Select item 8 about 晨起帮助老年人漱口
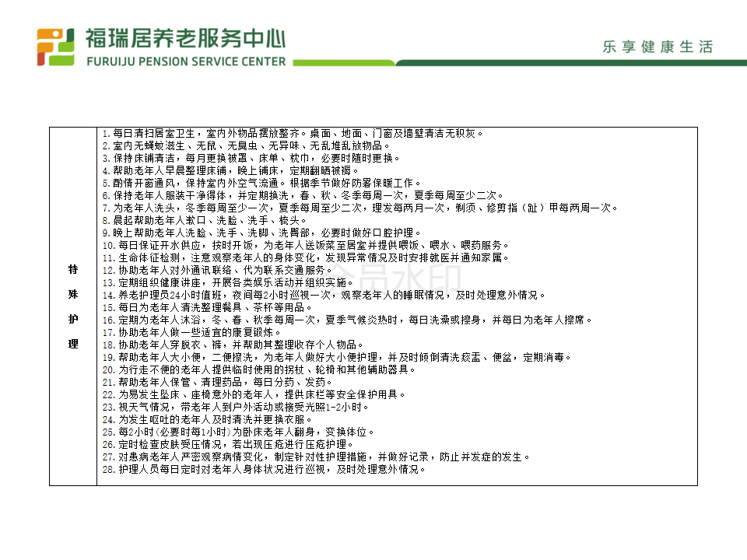Screen dimensions: 747x560 click(x=205, y=220)
